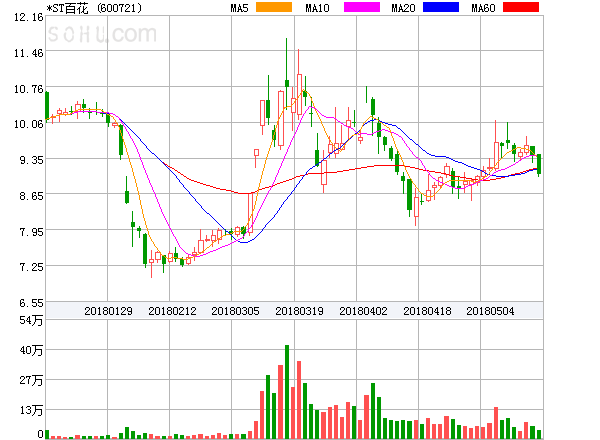Click the 20180504 date label
The image size is (600, 440).
490,311
